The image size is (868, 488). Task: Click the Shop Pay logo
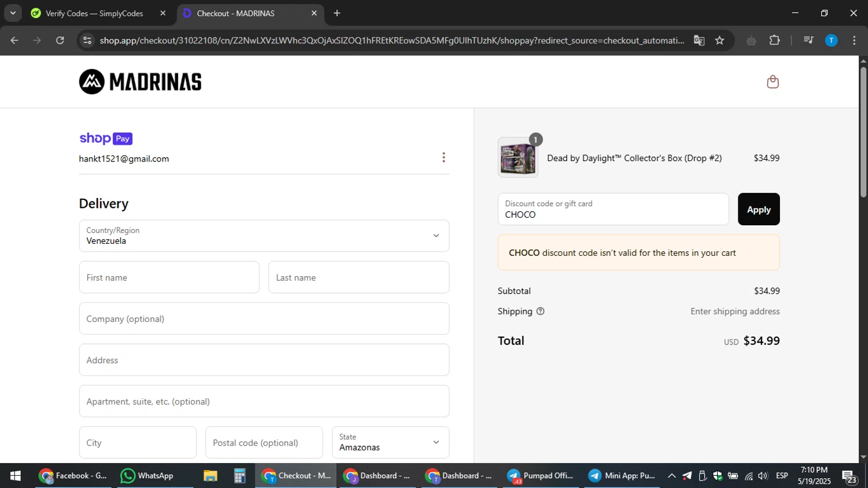tap(106, 138)
